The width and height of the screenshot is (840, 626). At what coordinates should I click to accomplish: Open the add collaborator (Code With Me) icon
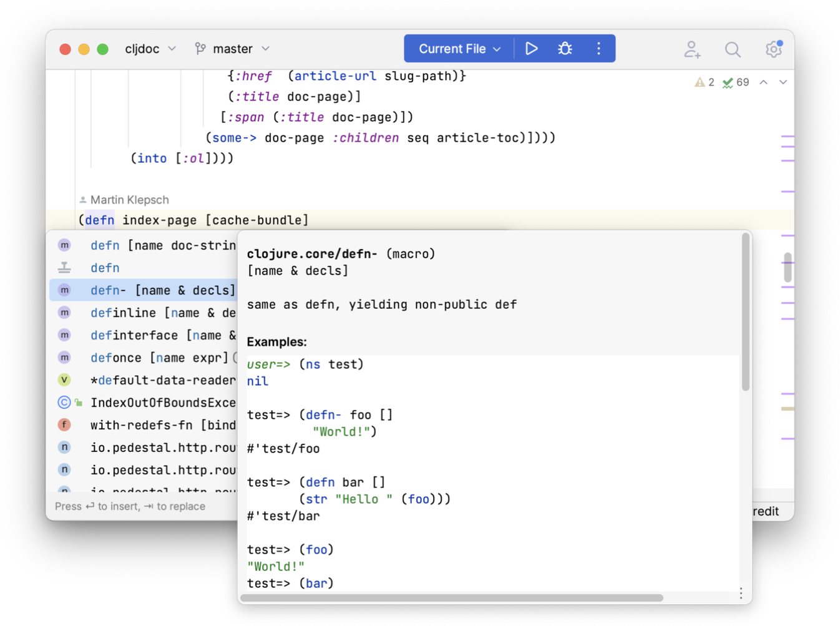click(692, 49)
